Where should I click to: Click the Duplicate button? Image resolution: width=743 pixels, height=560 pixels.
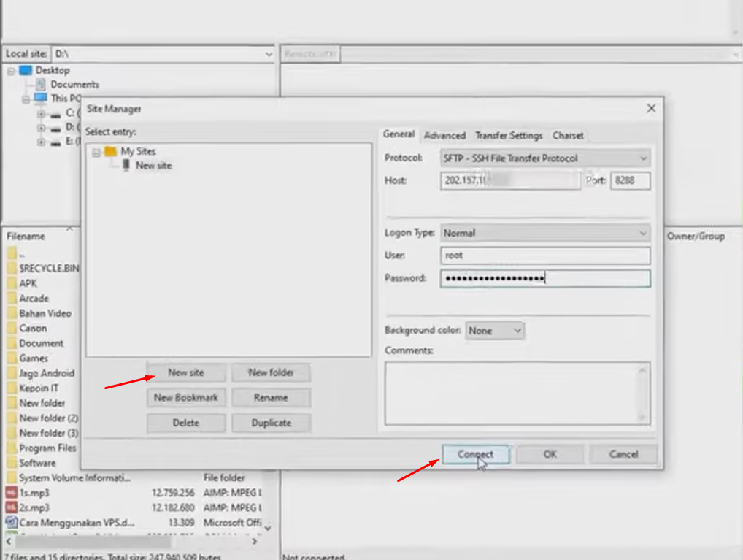[271, 423]
